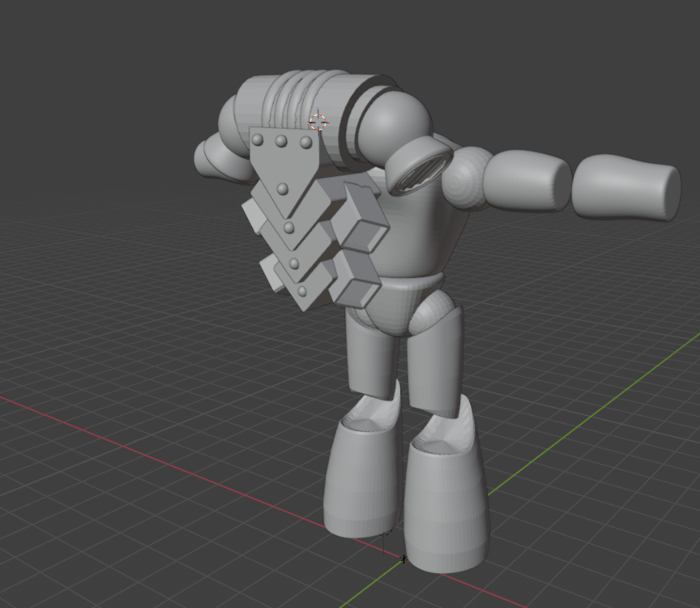The height and width of the screenshot is (608, 700).
Task: Click the object origin dot between the feet
Action: (403, 558)
